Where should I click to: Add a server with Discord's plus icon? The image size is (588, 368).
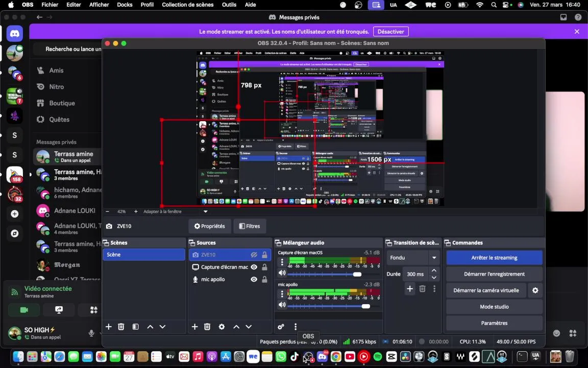(x=15, y=214)
